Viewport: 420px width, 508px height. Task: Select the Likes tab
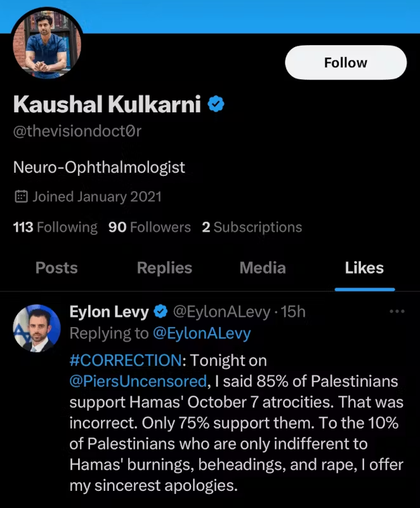pyautogui.click(x=364, y=268)
